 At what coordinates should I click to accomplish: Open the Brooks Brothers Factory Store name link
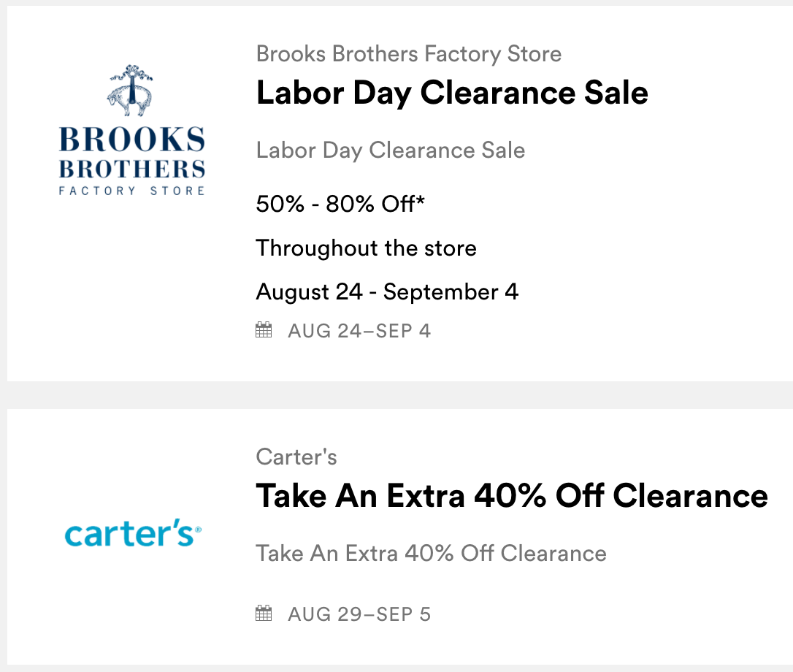pyautogui.click(x=409, y=53)
